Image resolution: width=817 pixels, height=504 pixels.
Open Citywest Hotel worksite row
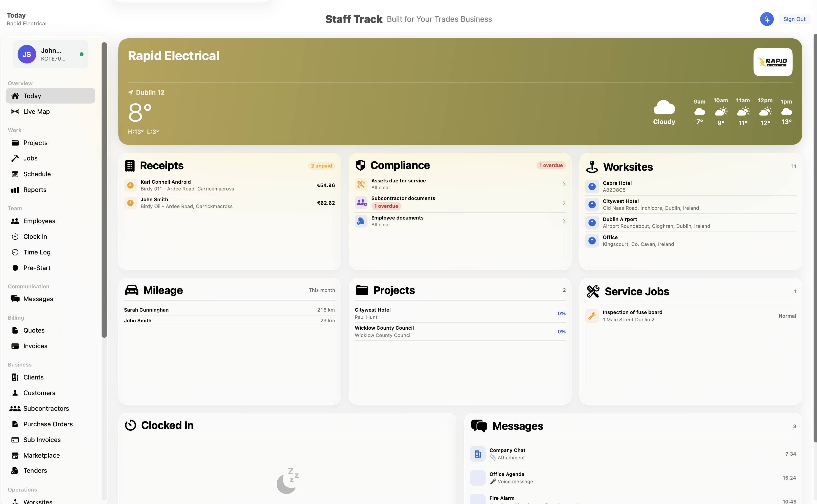(691, 204)
